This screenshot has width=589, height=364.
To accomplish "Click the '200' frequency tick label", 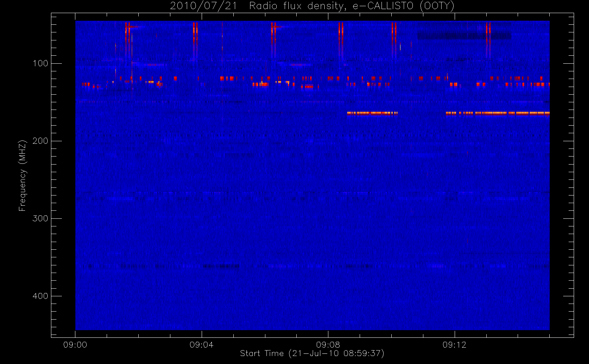I will tap(40, 141).
